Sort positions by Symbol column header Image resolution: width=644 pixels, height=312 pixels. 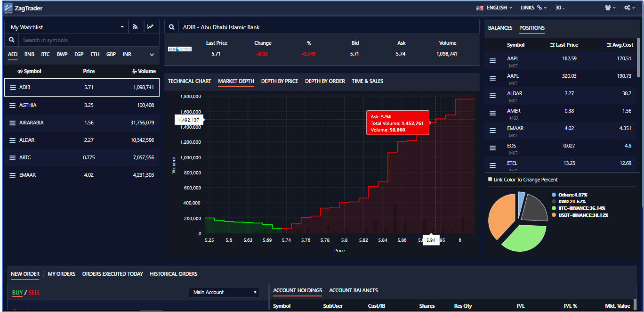click(x=515, y=45)
